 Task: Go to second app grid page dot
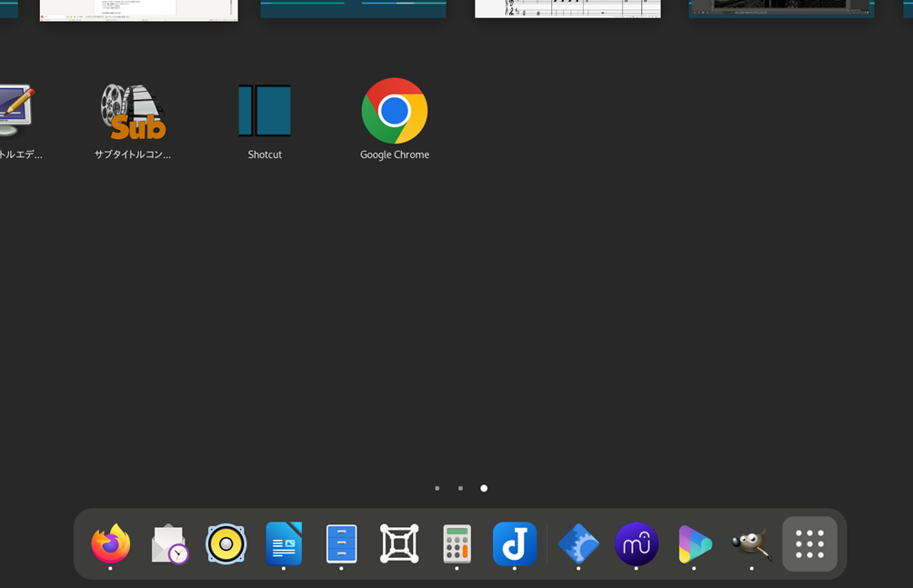point(460,488)
